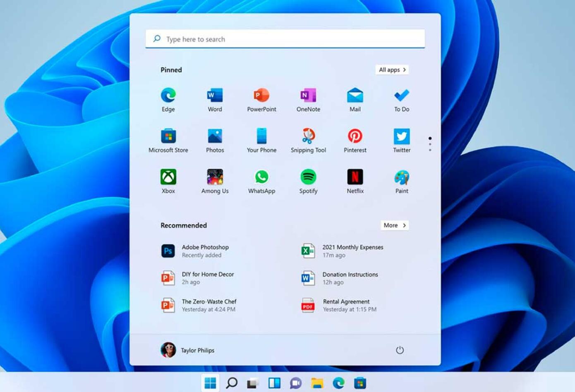Open the Netflix app
Image resolution: width=575 pixels, height=392 pixels.
tap(355, 182)
